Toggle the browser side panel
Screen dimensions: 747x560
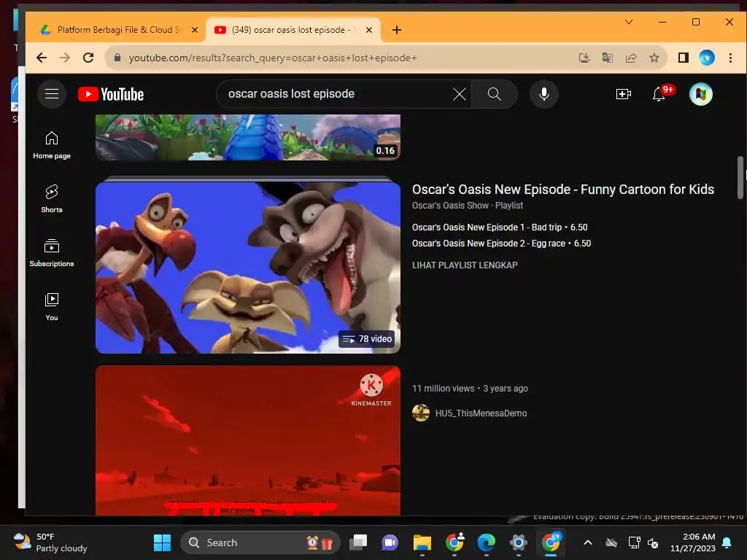[683, 58]
